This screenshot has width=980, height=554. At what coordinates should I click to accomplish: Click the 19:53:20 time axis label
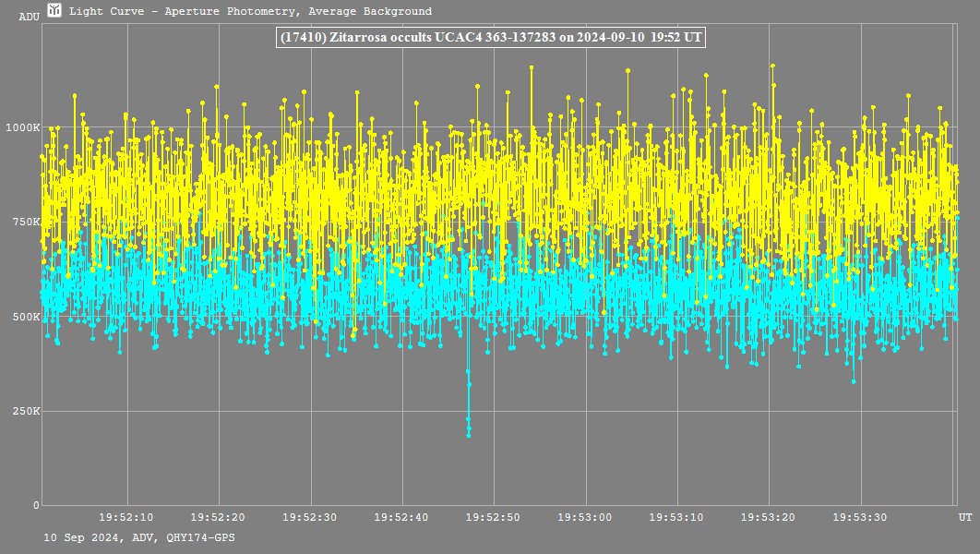pos(769,516)
